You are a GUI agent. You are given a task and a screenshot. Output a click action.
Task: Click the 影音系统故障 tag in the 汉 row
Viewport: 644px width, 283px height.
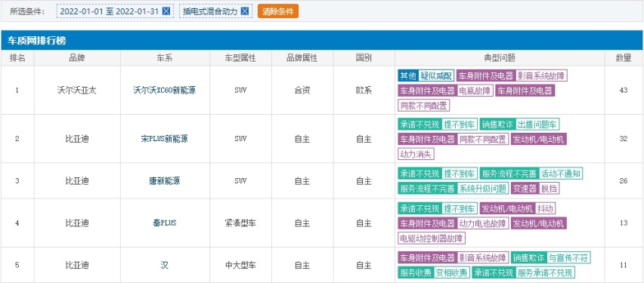pos(482,258)
